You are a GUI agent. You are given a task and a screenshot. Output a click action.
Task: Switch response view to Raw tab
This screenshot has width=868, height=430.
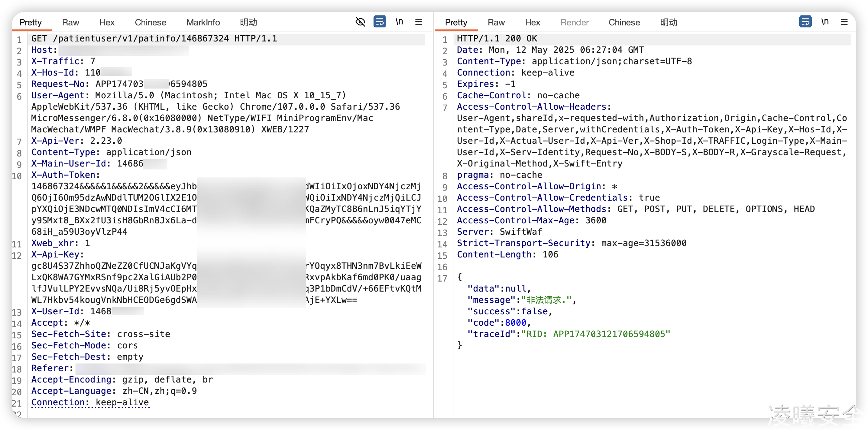496,23
